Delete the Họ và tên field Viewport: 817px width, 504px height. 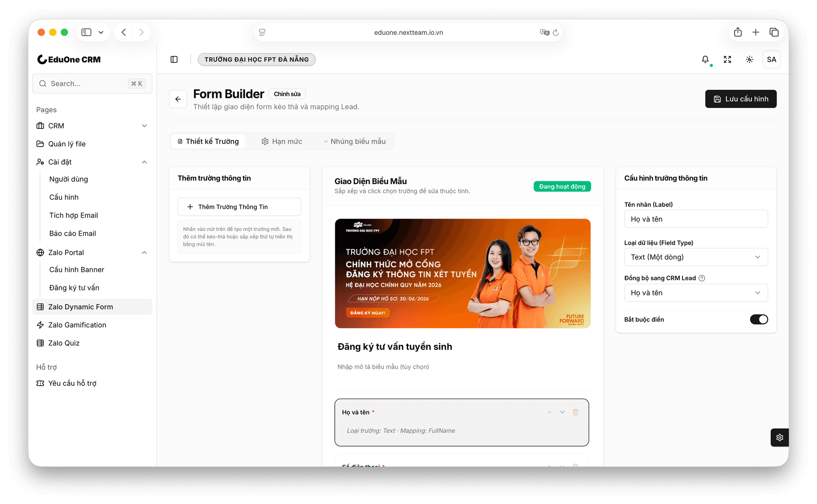(575, 412)
